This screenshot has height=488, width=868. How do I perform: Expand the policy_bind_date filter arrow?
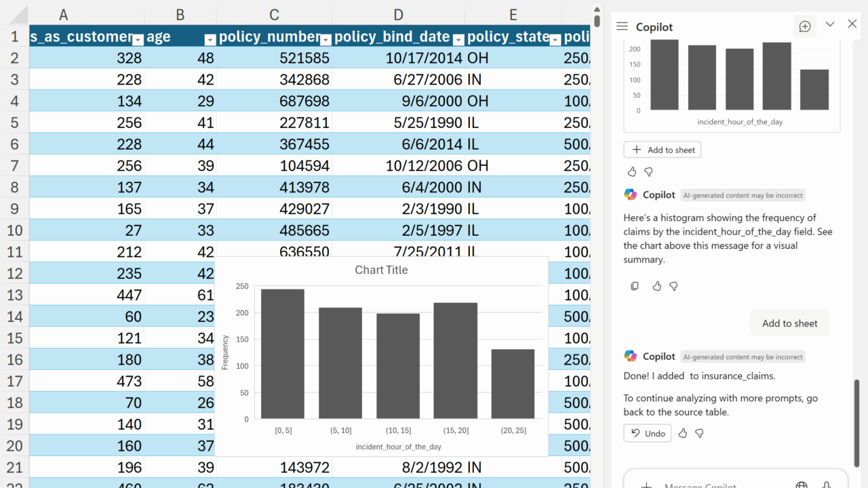click(x=458, y=39)
